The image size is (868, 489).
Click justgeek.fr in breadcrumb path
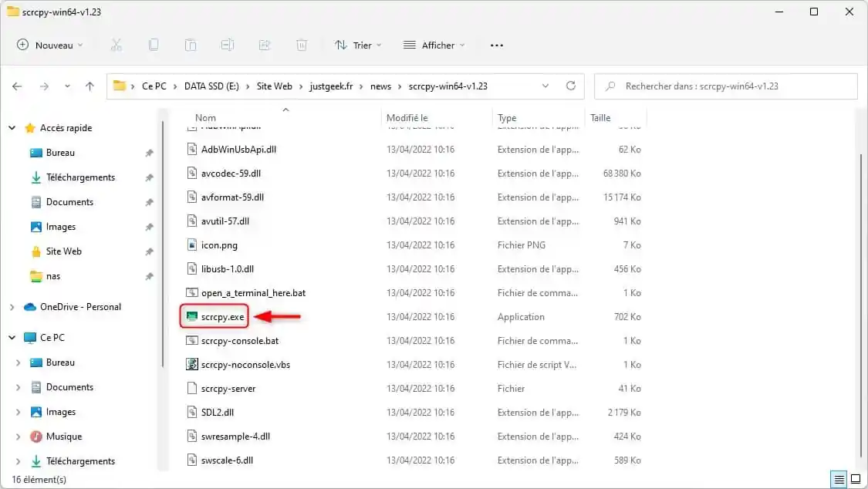click(331, 86)
